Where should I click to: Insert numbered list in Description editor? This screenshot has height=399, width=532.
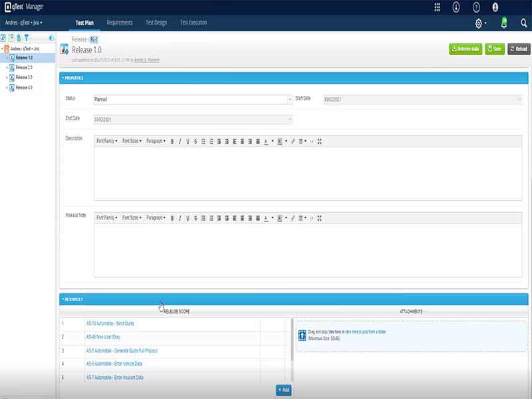211,142
